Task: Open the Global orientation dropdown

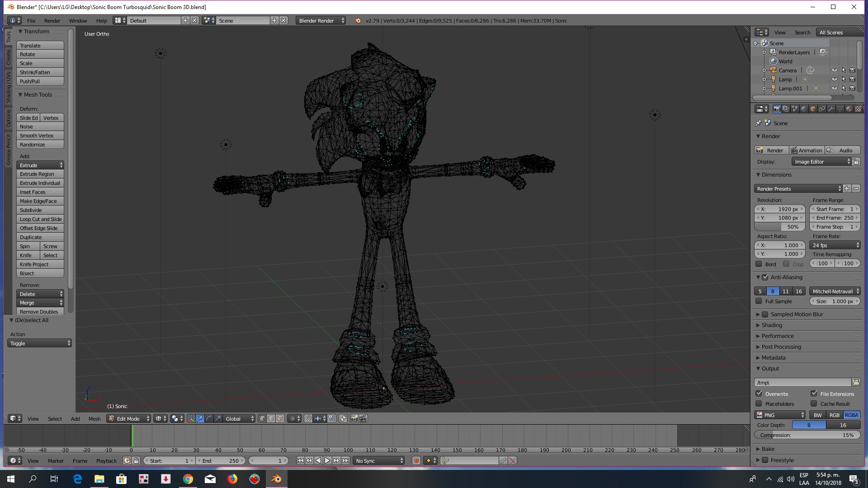Action: coord(240,418)
